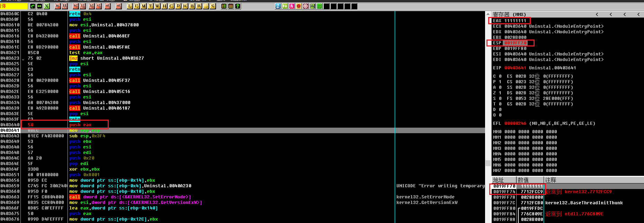Image resolution: width=644 pixels, height=223 pixels.
Task: Open Source window with S button
Action: 213,6
